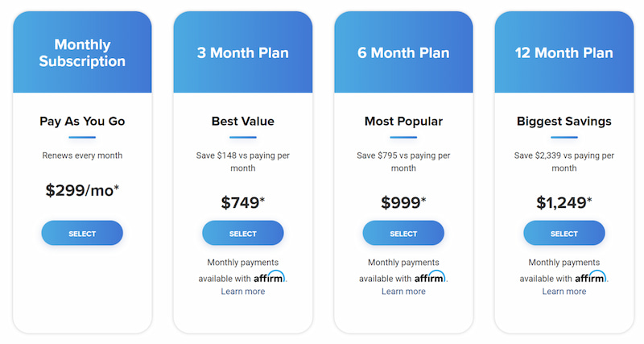Screen dimensions: 644x344
Task: Select the 6 Month Plan
Action: tap(403, 233)
